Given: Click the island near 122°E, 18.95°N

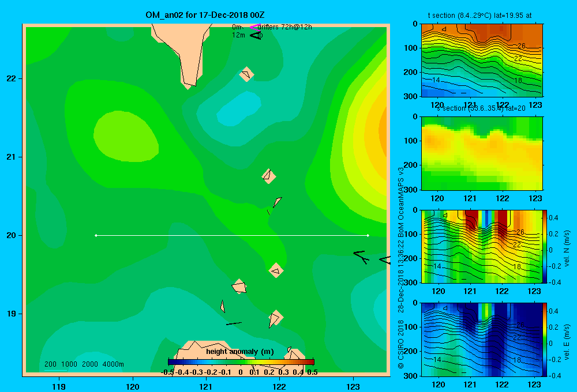Looking at the screenshot, I should point(275,318).
